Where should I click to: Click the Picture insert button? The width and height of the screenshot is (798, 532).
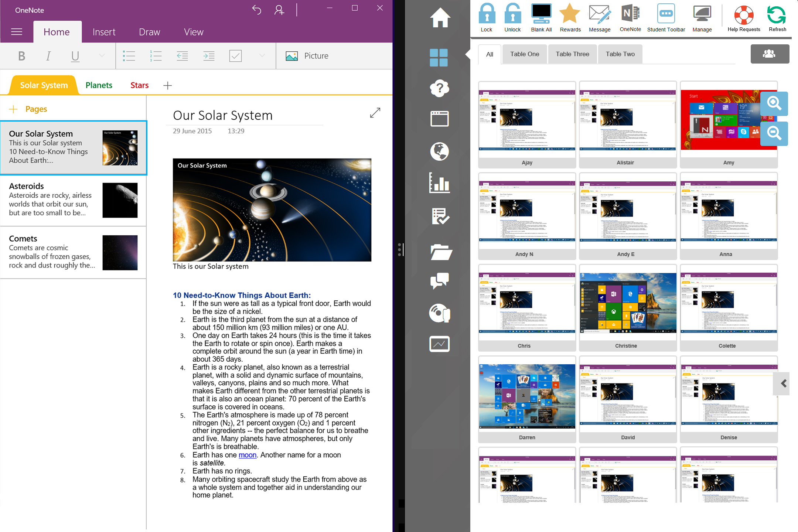(x=307, y=56)
